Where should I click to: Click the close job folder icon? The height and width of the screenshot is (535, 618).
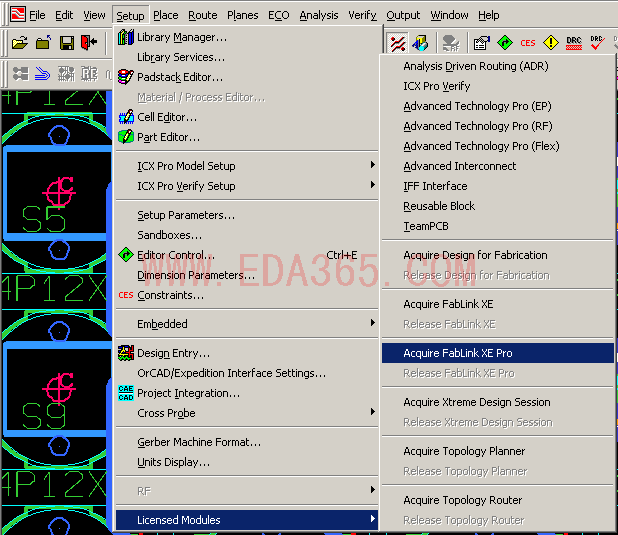click(43, 43)
